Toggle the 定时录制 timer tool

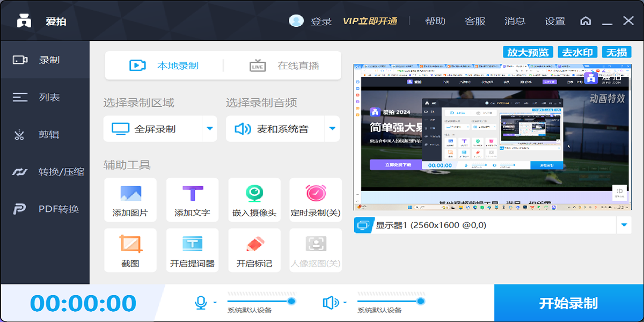click(316, 200)
